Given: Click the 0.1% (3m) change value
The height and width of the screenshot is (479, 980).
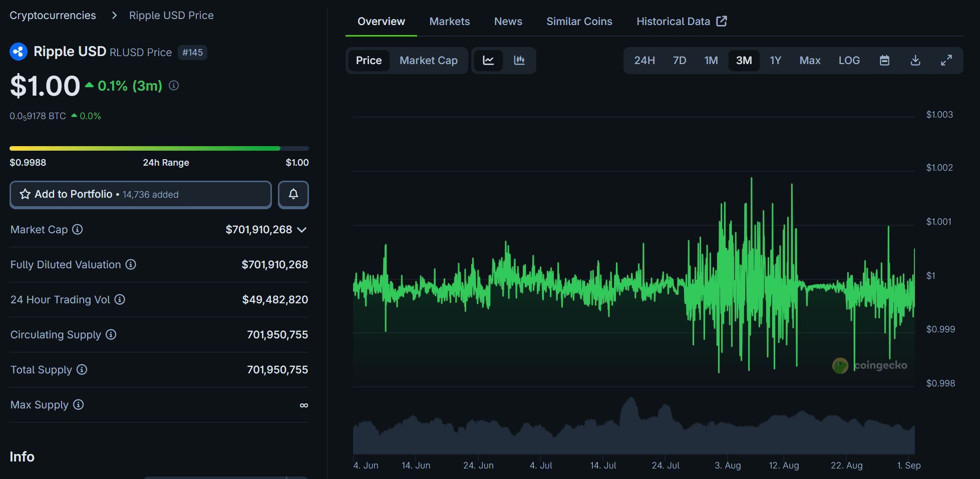Looking at the screenshot, I should tap(130, 86).
